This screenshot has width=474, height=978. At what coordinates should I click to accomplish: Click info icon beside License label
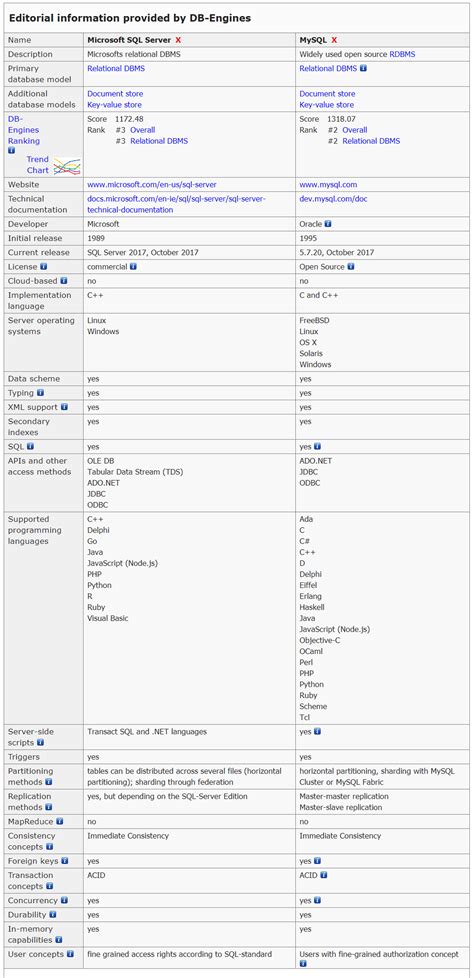tap(44, 266)
